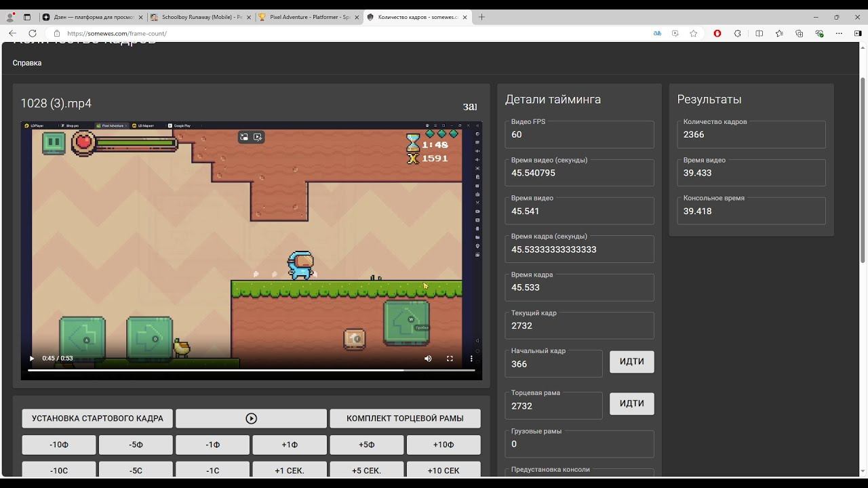Toggle the split screen view icon
This screenshot has width=868, height=488.
point(759,33)
